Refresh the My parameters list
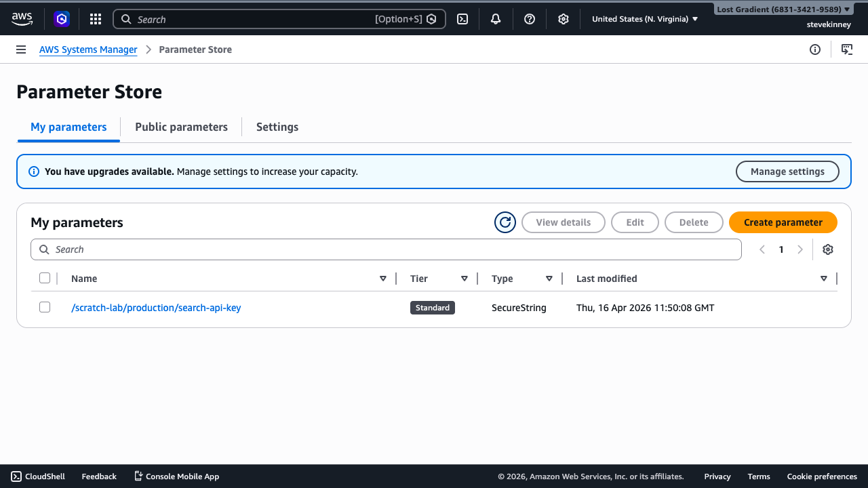868x488 pixels. click(x=505, y=222)
